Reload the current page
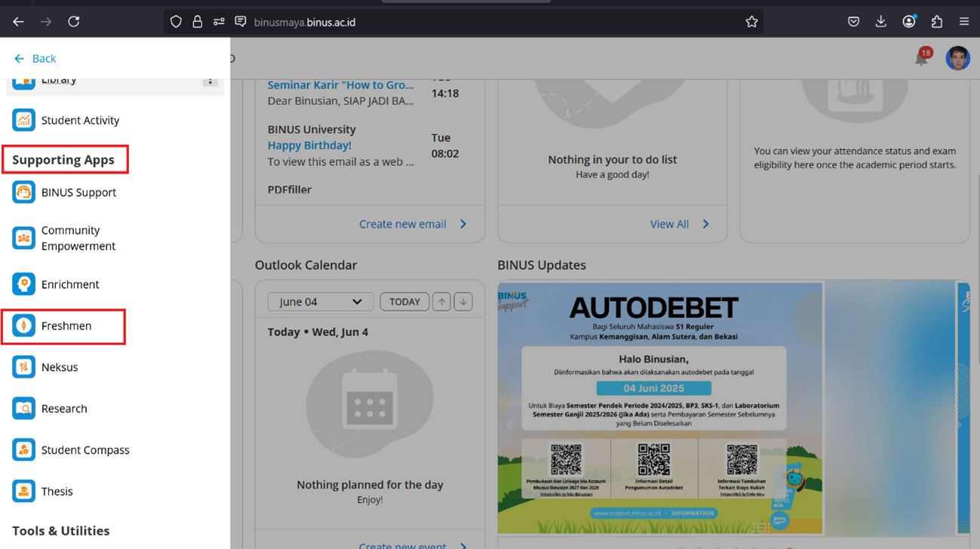The image size is (980, 549). coord(74,22)
